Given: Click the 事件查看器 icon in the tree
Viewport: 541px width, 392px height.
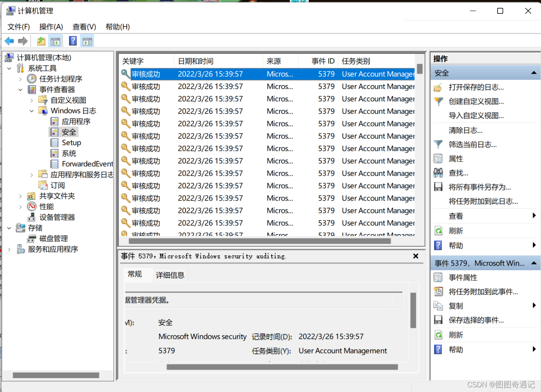Looking at the screenshot, I should point(32,89).
